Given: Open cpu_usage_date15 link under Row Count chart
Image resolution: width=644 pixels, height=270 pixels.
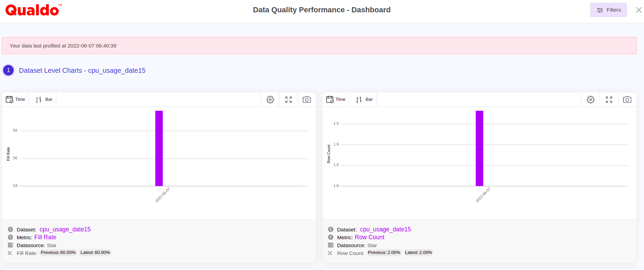Looking at the screenshot, I should (x=386, y=229).
